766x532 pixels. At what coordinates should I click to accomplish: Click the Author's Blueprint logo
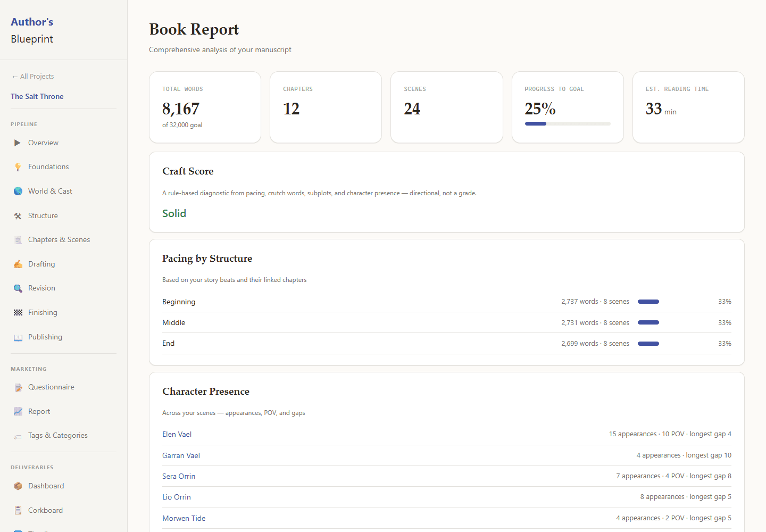32,30
